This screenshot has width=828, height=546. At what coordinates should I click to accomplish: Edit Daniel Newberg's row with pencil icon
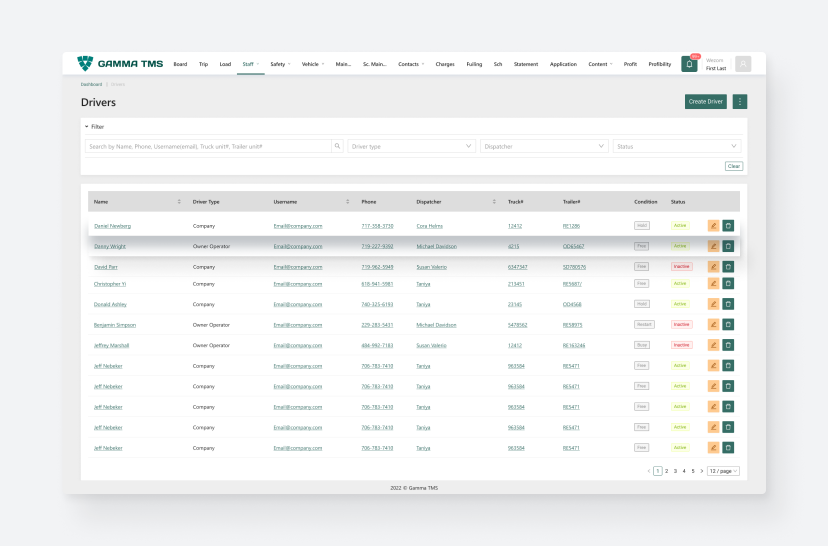(x=713, y=226)
